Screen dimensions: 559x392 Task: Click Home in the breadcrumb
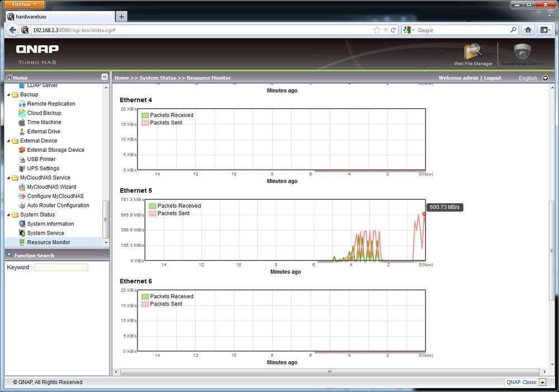click(x=121, y=78)
